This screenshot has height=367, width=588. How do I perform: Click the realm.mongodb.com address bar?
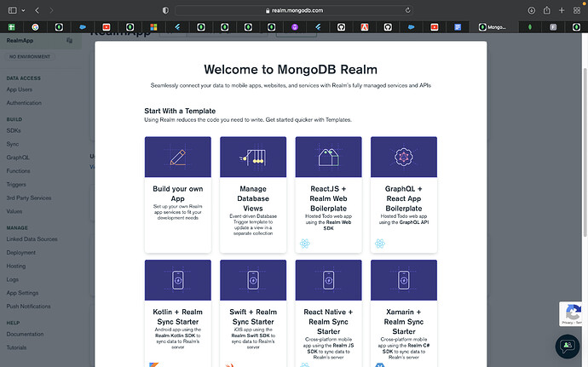(x=294, y=10)
